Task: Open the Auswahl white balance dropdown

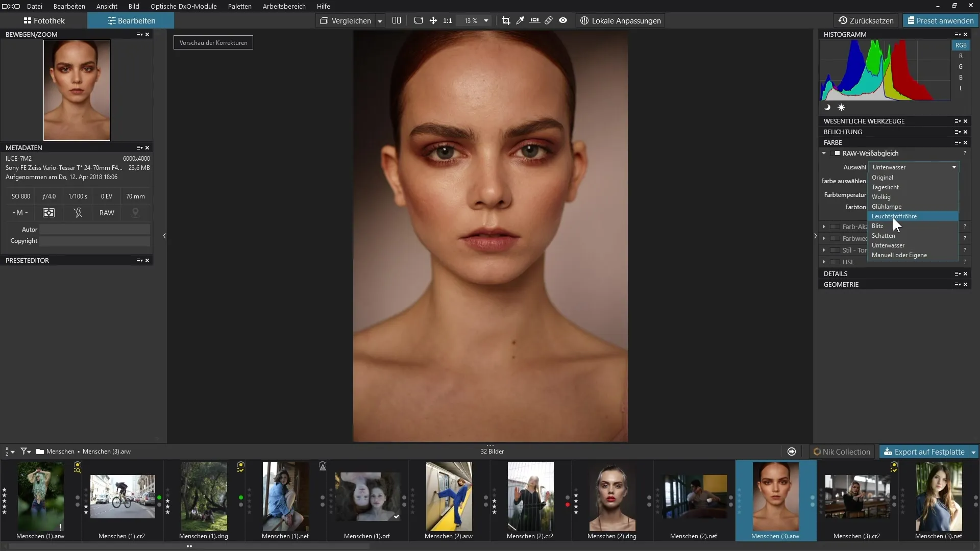Action: [x=913, y=167]
